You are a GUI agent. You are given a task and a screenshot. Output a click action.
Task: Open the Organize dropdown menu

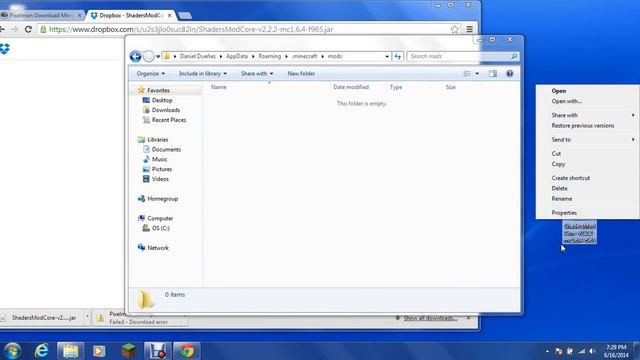[151, 73]
